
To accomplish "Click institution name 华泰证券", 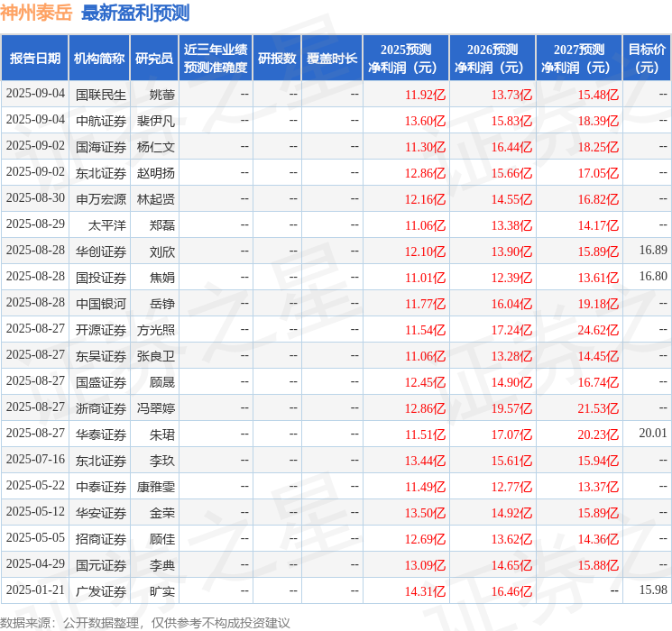I will click(101, 434).
